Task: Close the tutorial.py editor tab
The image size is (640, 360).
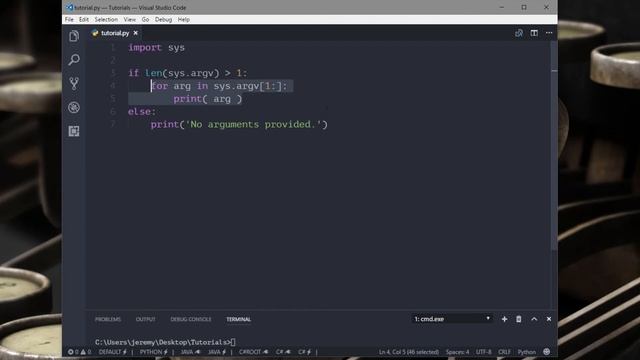Action: coord(136,33)
